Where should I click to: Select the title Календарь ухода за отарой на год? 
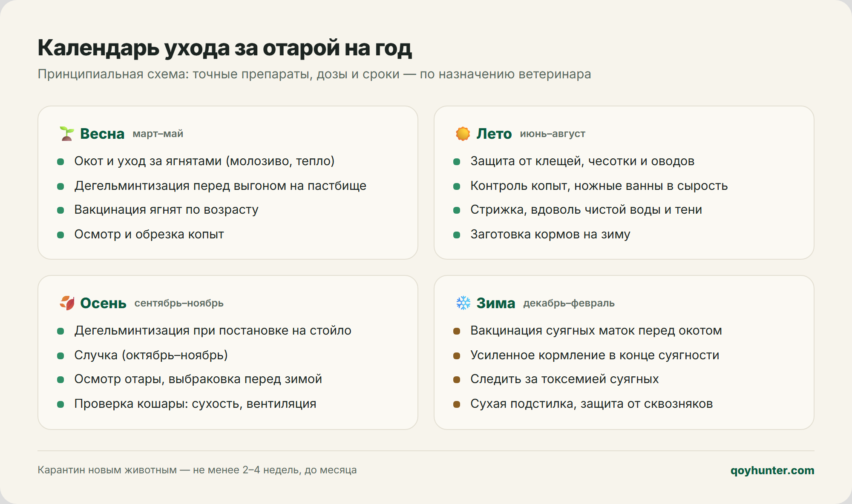coord(225,48)
